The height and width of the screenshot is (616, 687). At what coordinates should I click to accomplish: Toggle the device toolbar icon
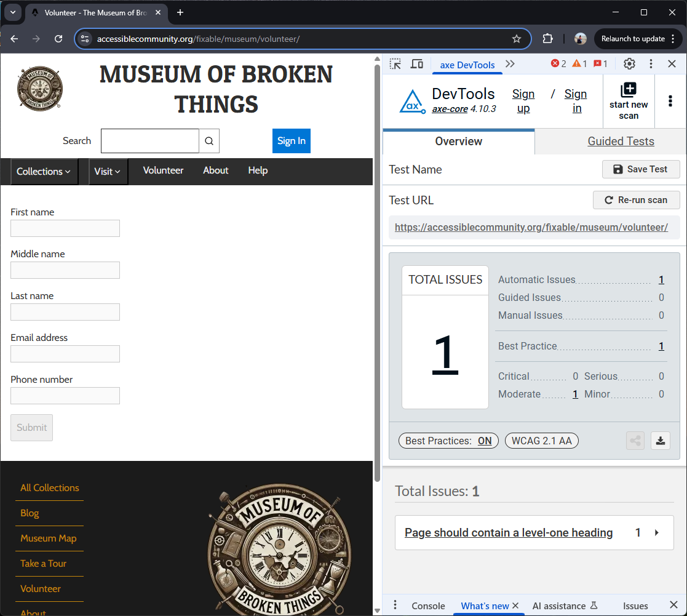point(416,64)
